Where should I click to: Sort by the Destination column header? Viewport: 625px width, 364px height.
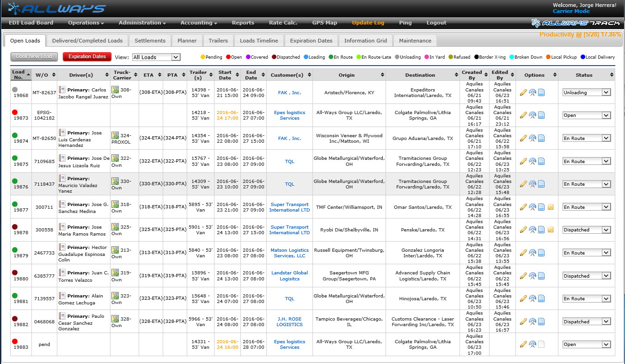click(x=423, y=75)
